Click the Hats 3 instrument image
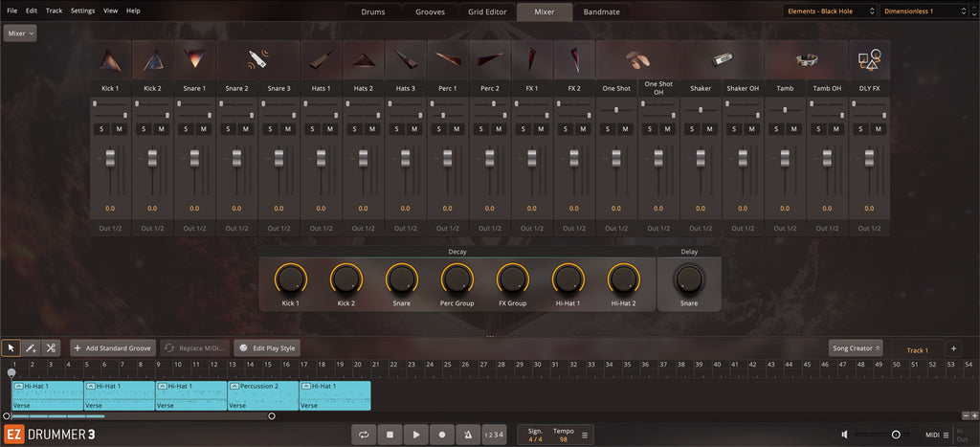The image size is (980, 447). [x=406, y=59]
